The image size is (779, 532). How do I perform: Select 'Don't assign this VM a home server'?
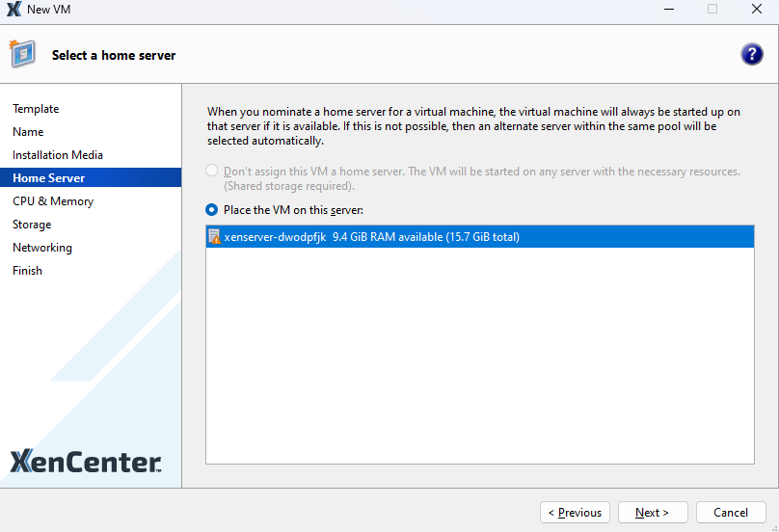pos(212,172)
